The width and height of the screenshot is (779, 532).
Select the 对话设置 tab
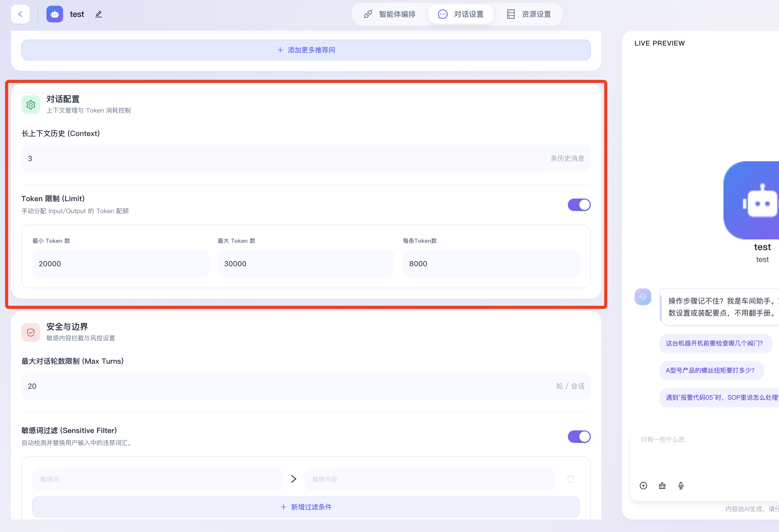click(x=461, y=14)
